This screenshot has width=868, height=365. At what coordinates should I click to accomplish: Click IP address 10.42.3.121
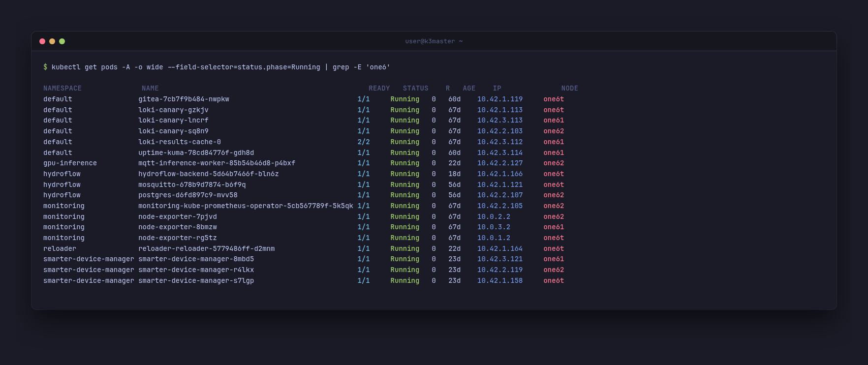500,259
